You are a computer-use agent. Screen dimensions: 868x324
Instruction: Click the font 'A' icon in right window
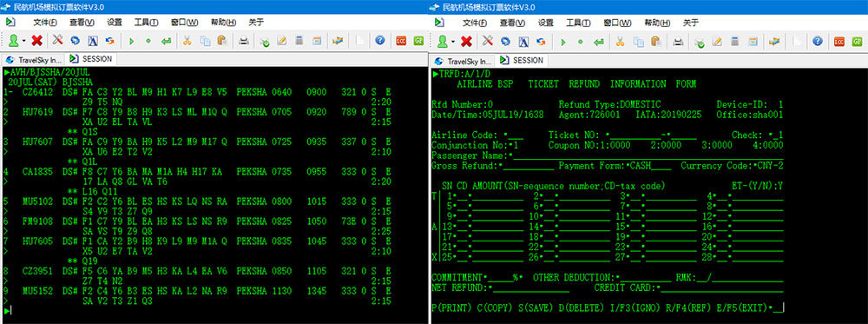coord(523,41)
